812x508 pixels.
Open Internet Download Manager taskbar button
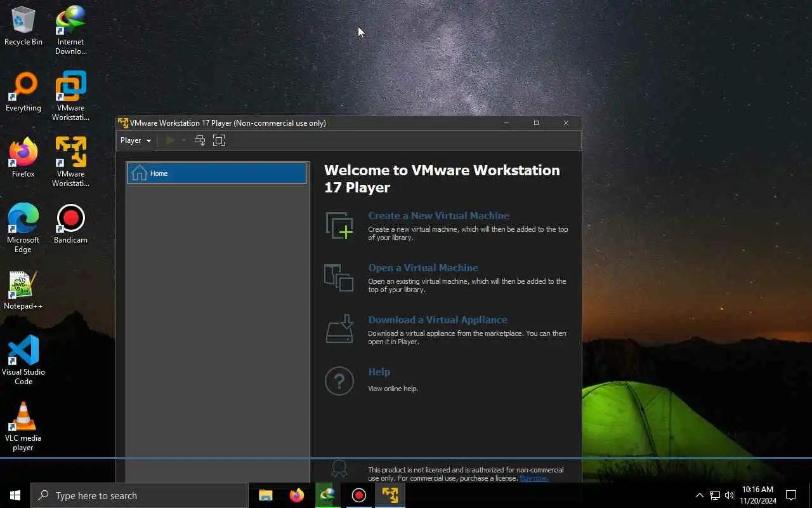point(327,495)
